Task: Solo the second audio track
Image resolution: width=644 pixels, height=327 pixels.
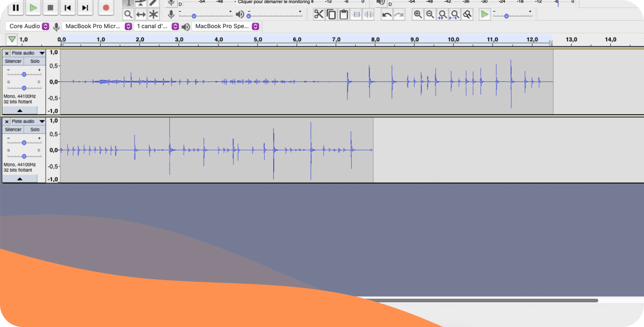Action: click(x=35, y=130)
